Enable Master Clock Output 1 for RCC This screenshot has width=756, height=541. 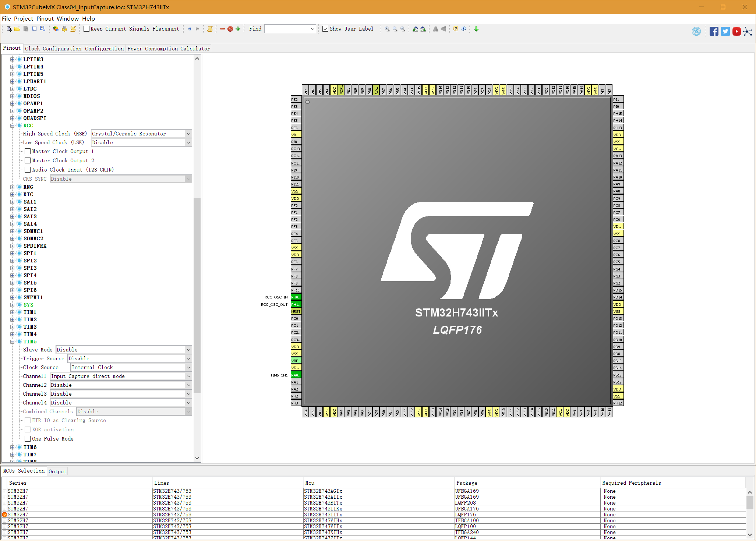(x=28, y=151)
